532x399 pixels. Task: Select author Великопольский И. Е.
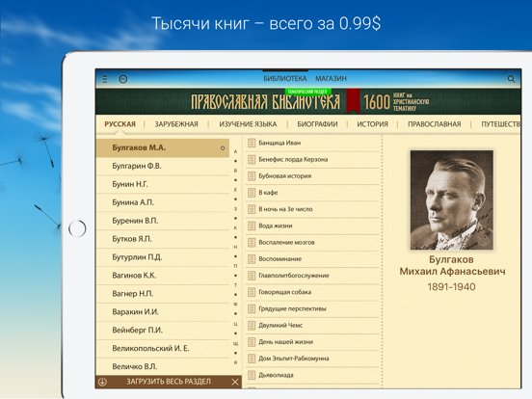click(x=163, y=349)
